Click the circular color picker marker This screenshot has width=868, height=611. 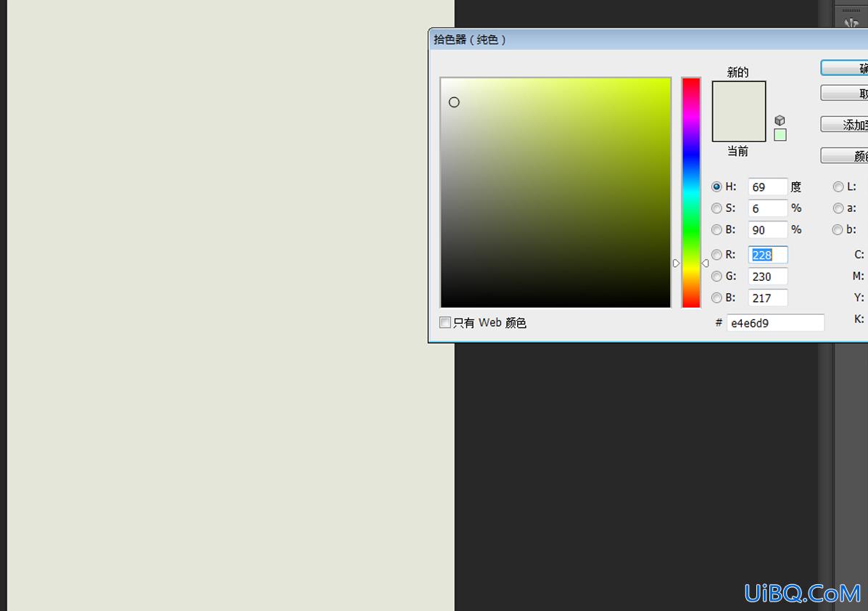(454, 102)
